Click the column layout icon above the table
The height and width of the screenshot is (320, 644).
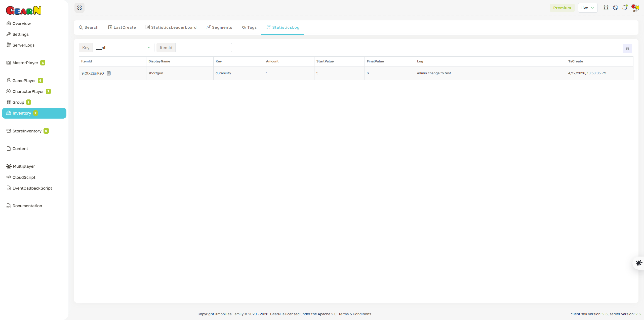627,48
